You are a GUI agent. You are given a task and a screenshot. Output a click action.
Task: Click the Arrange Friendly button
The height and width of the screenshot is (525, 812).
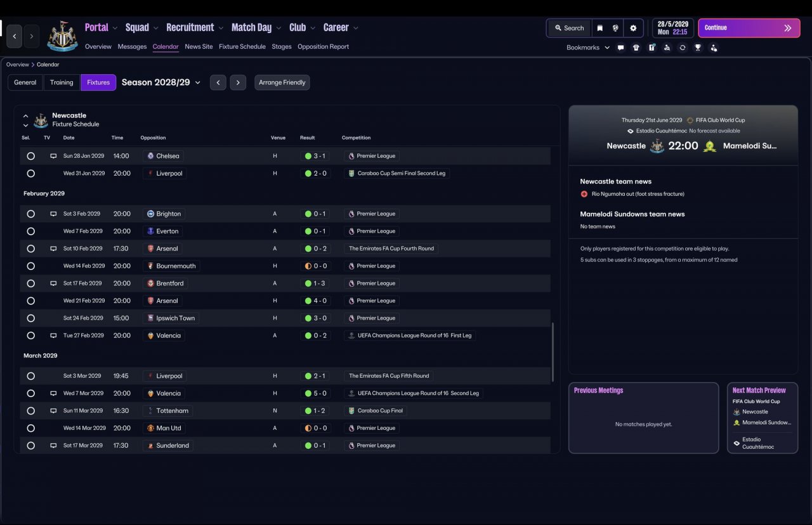click(282, 82)
